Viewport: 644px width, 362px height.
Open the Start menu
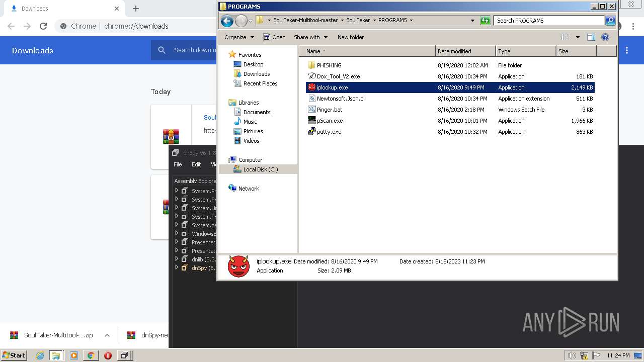tap(14, 355)
